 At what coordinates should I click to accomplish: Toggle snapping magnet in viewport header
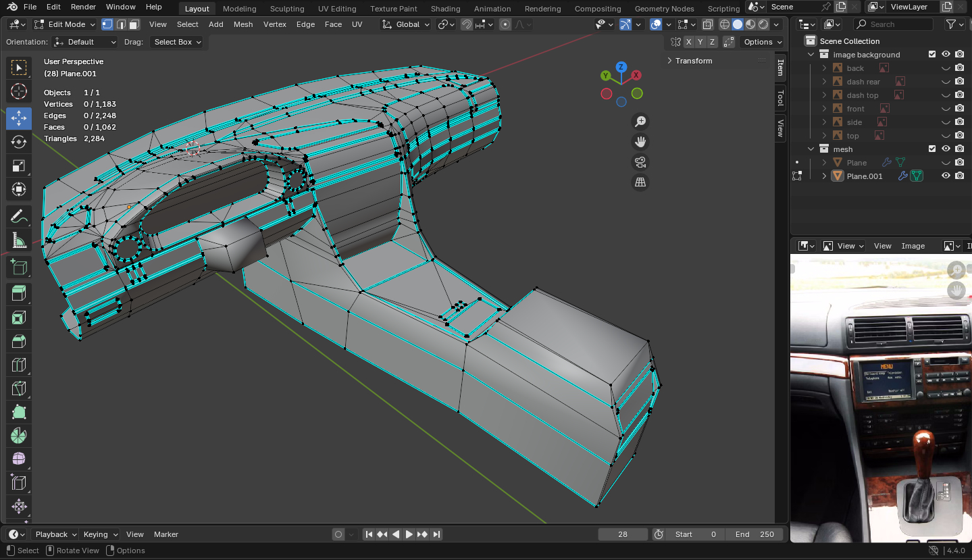click(467, 24)
